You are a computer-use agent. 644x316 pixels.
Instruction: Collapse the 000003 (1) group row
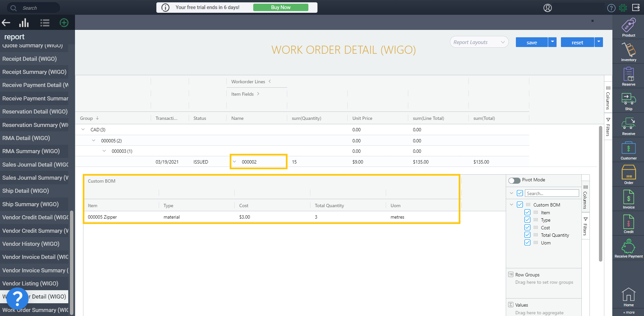[104, 151]
